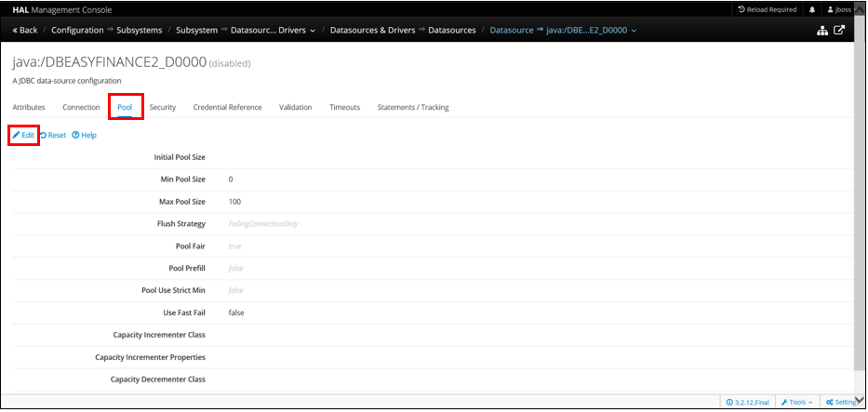This screenshot has height=412, width=868.
Task: Open the Timeouts tab
Action: click(x=345, y=107)
